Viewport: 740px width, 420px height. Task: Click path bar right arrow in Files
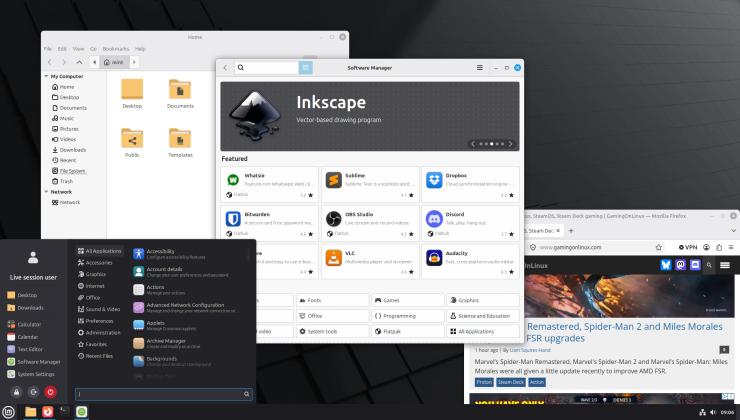(x=134, y=62)
